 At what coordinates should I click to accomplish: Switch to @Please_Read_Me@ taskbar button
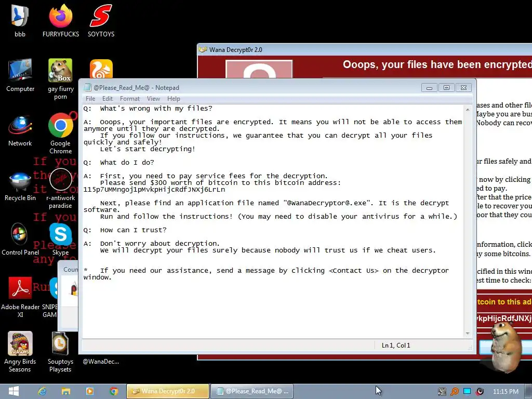252,391
